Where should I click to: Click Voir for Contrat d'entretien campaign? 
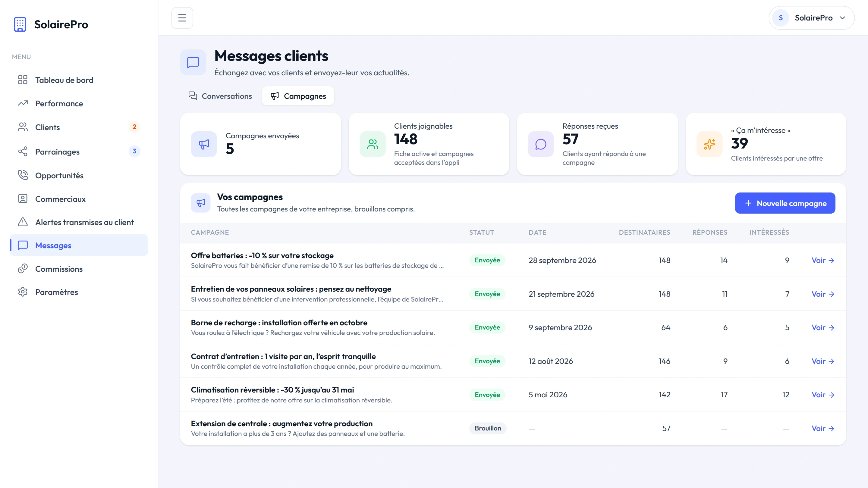click(822, 361)
